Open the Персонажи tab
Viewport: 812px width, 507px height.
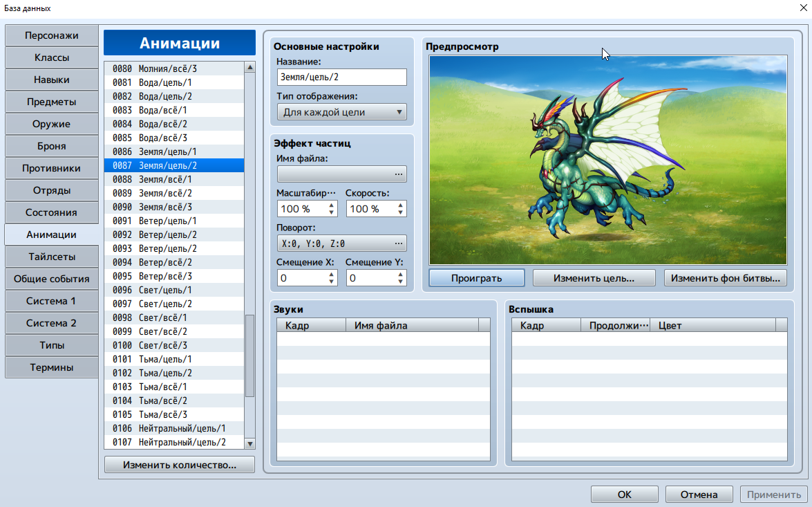pyautogui.click(x=52, y=35)
